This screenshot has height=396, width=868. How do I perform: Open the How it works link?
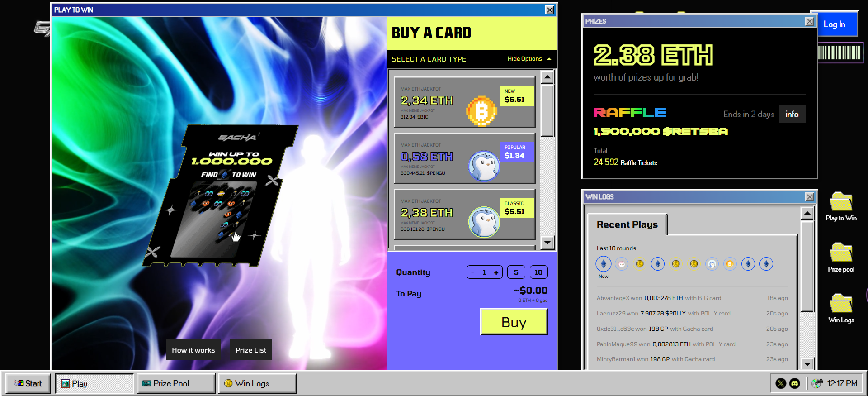(193, 350)
